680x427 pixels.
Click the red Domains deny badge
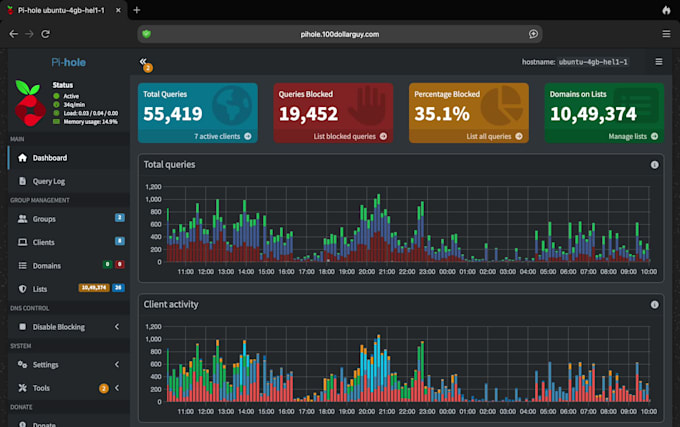point(120,264)
